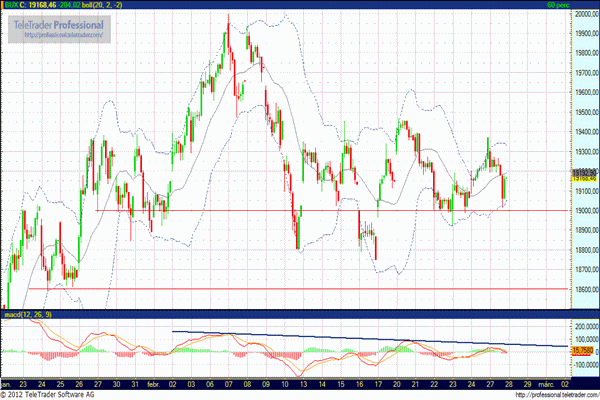The image size is (600, 400).
Task: Open the professional.teletrader.com link at the bottom right
Action: click(x=557, y=395)
